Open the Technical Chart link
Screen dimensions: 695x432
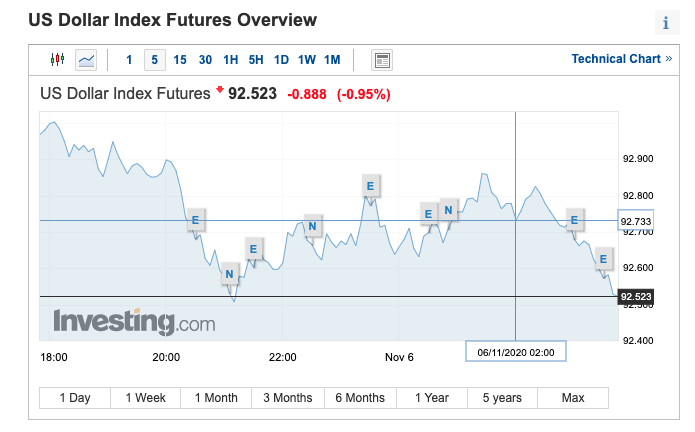pyautogui.click(x=621, y=59)
